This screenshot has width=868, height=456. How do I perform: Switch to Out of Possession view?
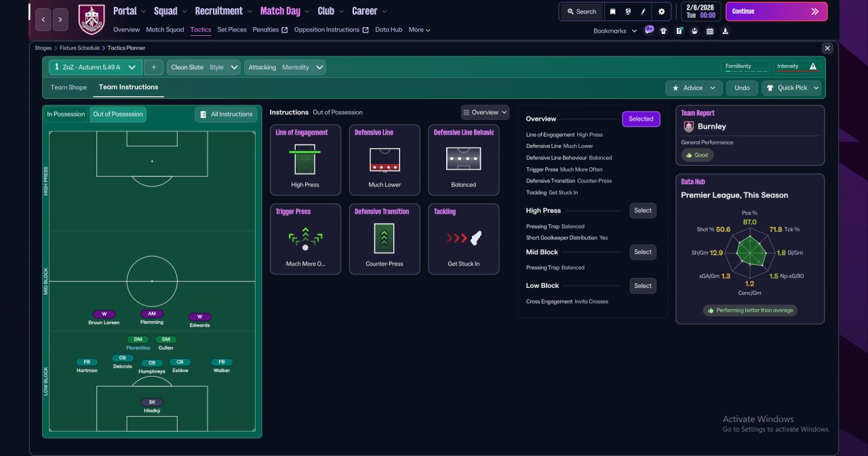pyautogui.click(x=118, y=114)
